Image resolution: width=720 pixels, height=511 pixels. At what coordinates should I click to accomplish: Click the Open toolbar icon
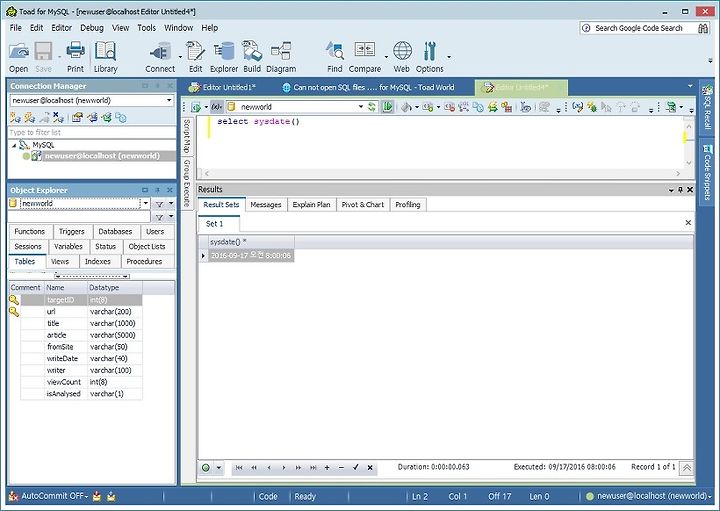coord(19,57)
